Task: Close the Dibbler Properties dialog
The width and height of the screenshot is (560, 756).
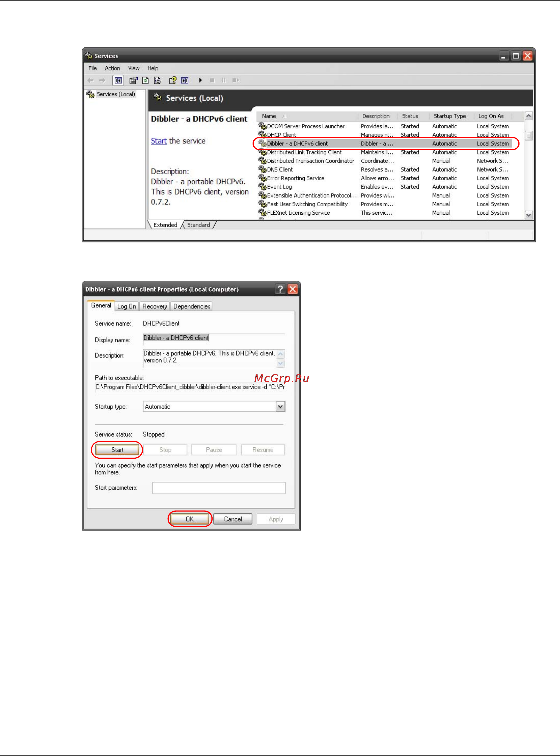Action: [292, 289]
